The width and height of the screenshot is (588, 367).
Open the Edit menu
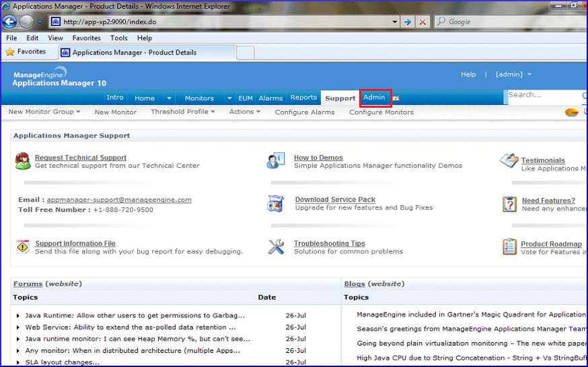(x=32, y=38)
